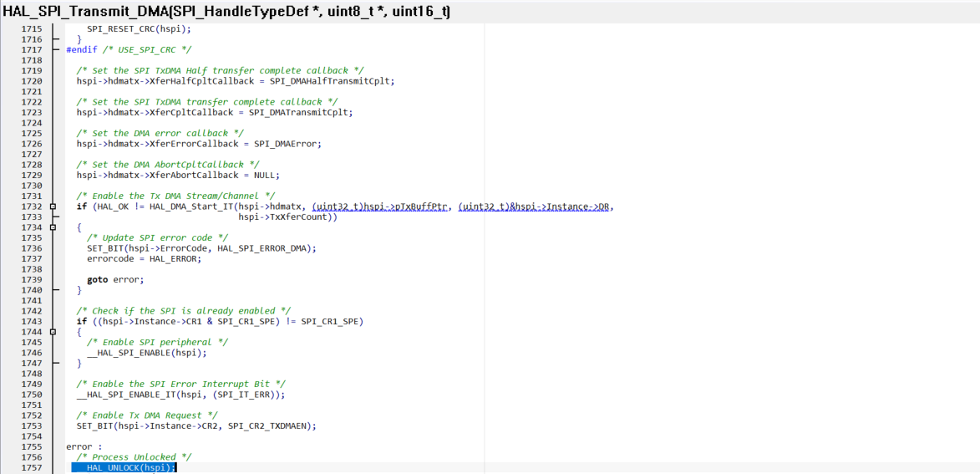
Task: Click line number 1720 in the gutter
Action: pyautogui.click(x=33, y=81)
